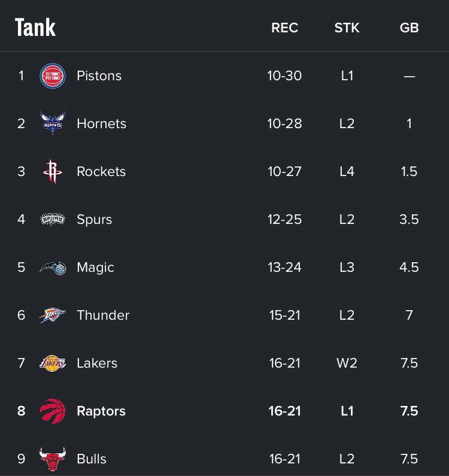Click the San Antonio Spurs logo
The height and width of the screenshot is (476, 449).
53,220
